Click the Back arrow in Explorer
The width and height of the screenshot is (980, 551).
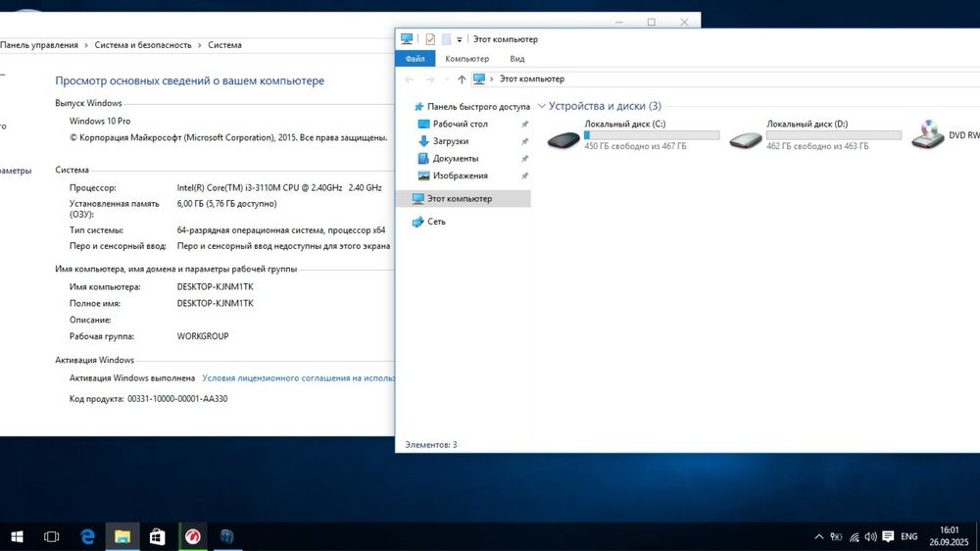[x=409, y=78]
